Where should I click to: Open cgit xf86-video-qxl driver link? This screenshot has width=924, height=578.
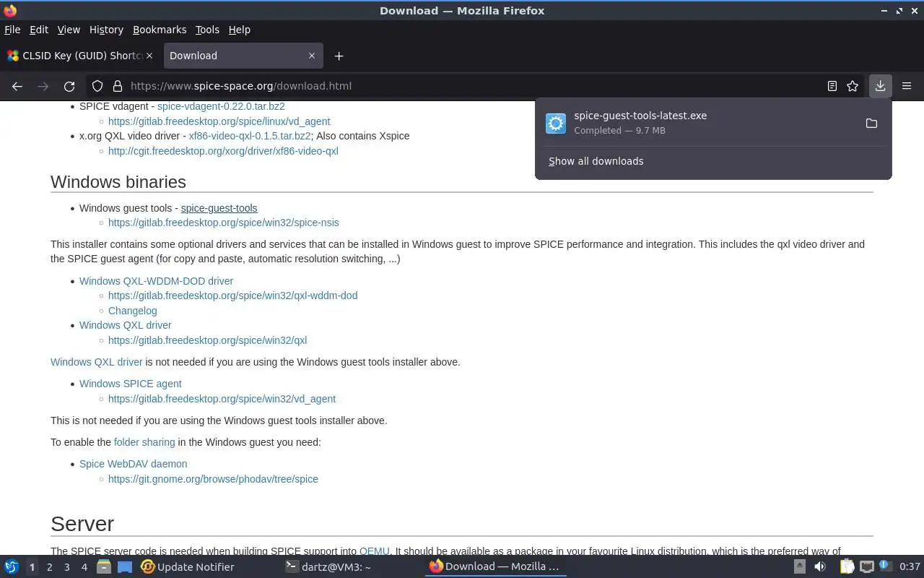(x=223, y=151)
